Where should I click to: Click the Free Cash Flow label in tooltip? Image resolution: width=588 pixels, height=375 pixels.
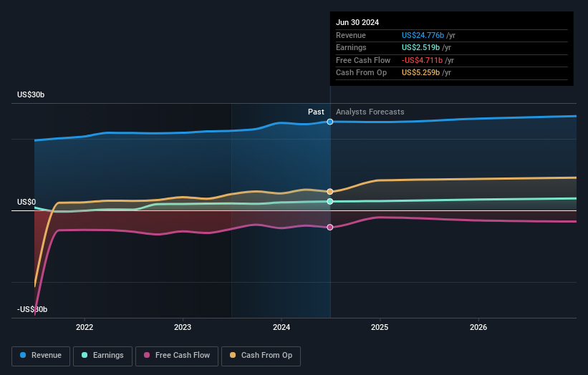[363, 60]
